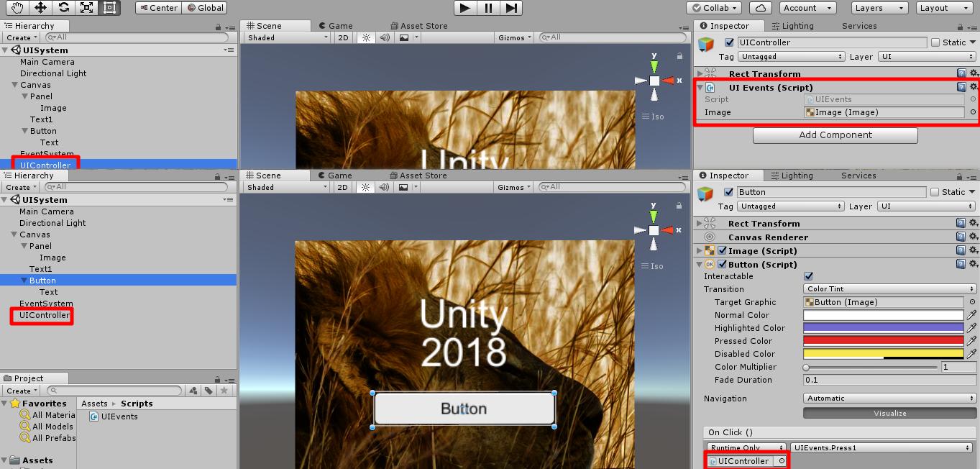Open the gear menu of UI Events (Script)
The height and width of the screenshot is (469, 980).
coord(974,87)
